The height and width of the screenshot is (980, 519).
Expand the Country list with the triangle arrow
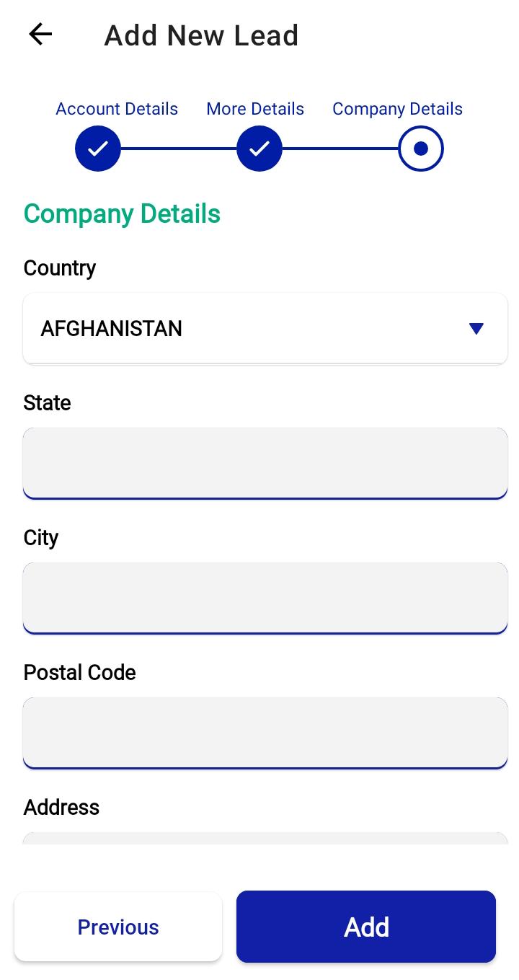coord(476,329)
